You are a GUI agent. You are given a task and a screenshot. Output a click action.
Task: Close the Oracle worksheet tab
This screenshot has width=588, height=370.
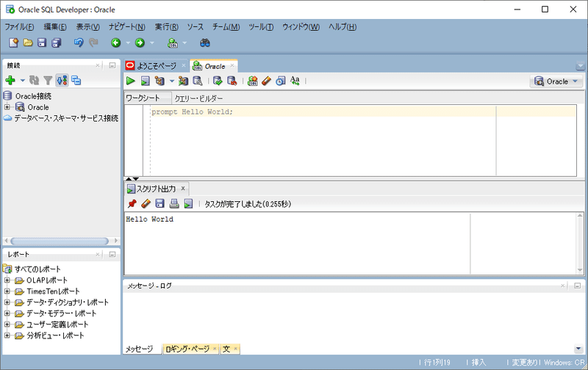click(x=232, y=65)
